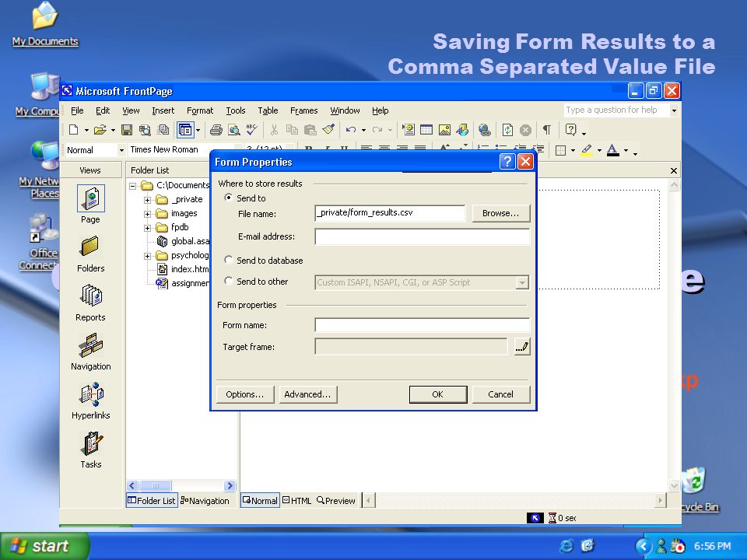
Task: Collapse the C:\Documents root folder
Action: click(133, 186)
